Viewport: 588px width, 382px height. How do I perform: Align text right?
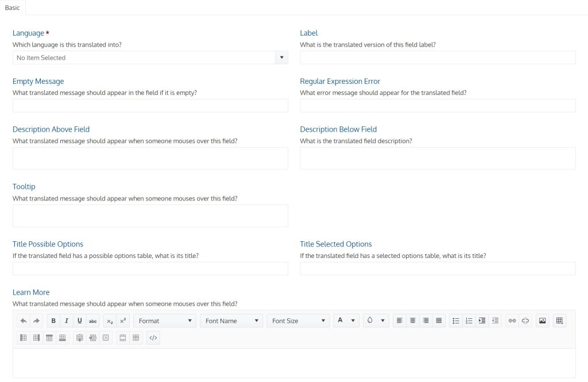coord(425,321)
